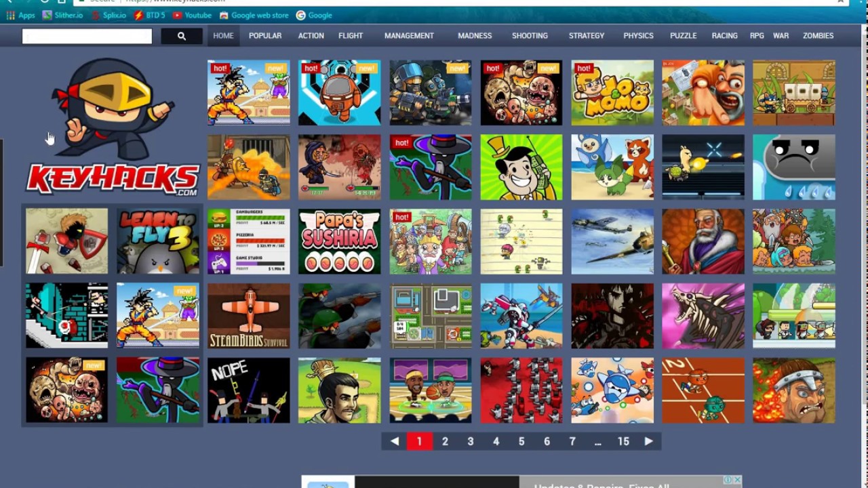The image size is (868, 488).
Task: Open the PUZZLE category
Action: (x=684, y=36)
